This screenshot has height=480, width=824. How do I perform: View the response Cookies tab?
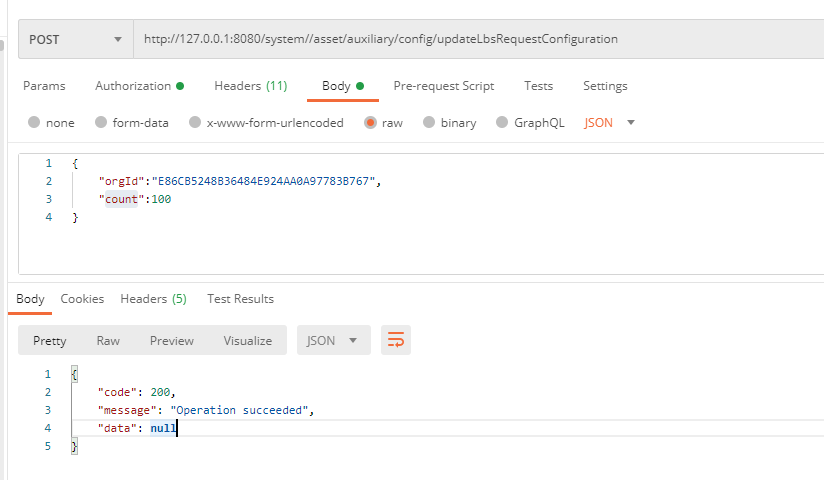pos(82,299)
